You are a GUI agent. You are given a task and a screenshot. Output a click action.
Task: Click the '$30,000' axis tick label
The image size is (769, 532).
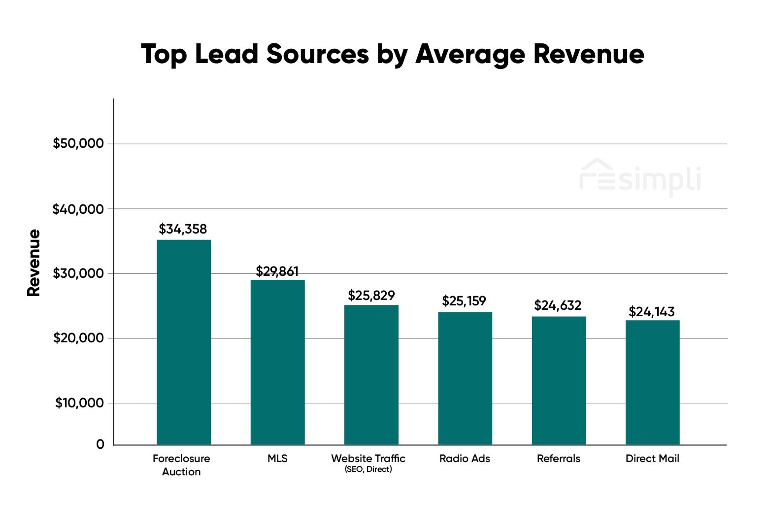tap(78, 273)
